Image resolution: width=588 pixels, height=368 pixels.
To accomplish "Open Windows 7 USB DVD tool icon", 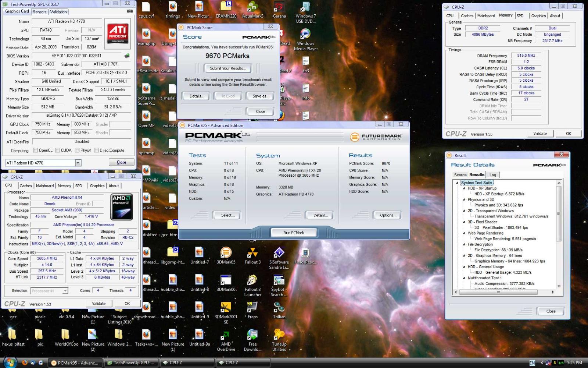I will [x=306, y=12].
